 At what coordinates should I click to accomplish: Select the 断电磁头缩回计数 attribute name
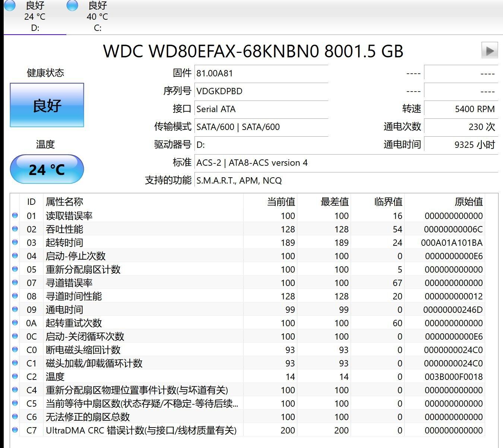[83, 350]
